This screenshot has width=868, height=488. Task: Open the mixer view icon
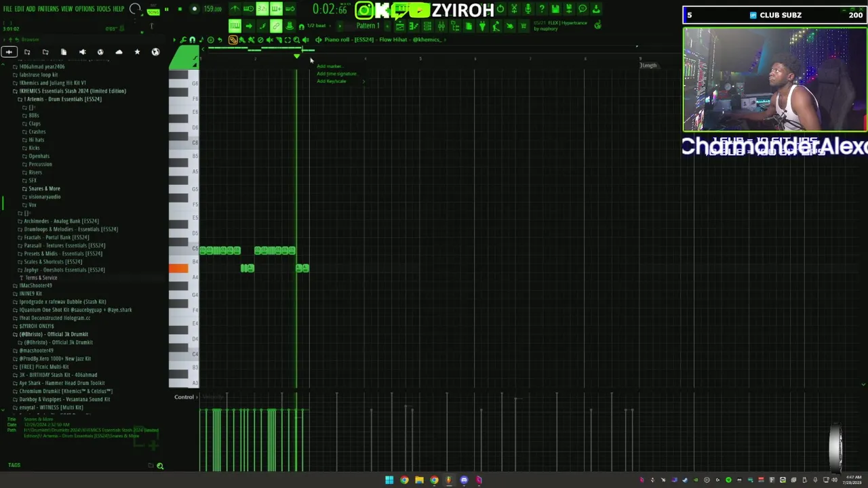click(x=441, y=26)
